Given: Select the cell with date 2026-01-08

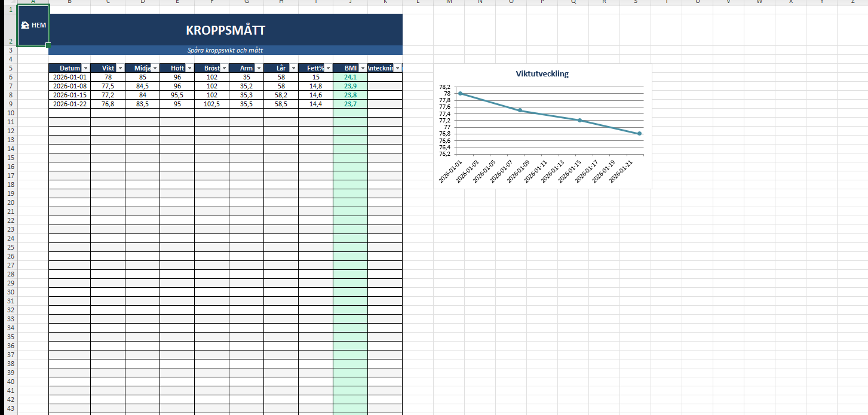Looking at the screenshot, I should pyautogui.click(x=70, y=86).
